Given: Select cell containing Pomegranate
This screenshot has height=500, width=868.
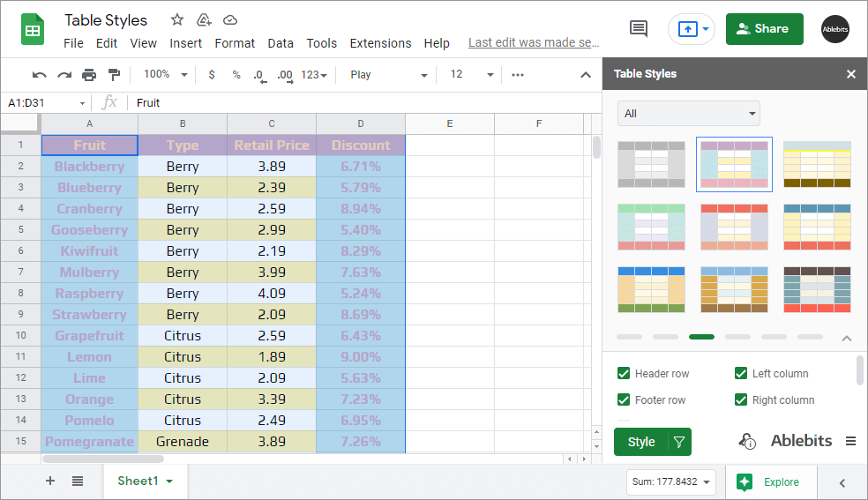Looking at the screenshot, I should (x=90, y=442).
